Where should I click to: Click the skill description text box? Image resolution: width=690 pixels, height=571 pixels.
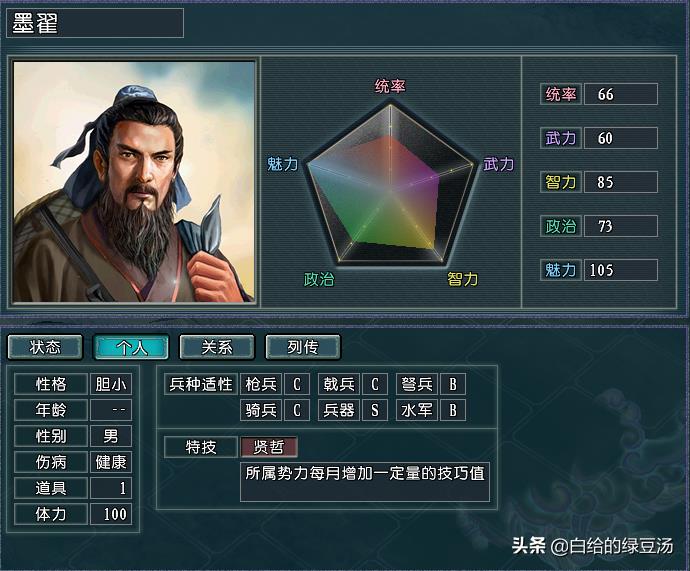click(x=365, y=482)
